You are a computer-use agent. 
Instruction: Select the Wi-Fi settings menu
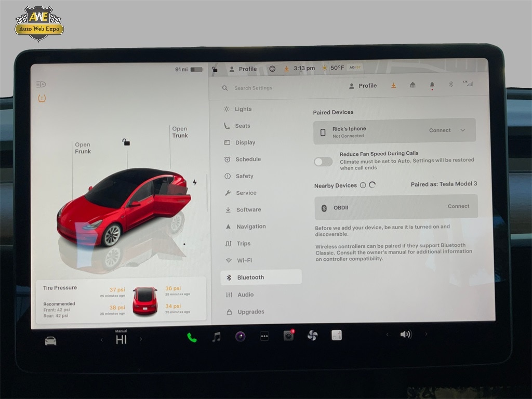(244, 260)
